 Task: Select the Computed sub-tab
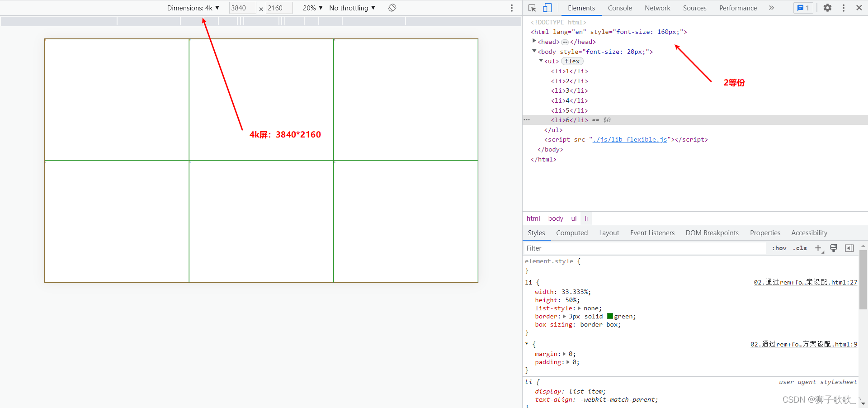(x=572, y=233)
